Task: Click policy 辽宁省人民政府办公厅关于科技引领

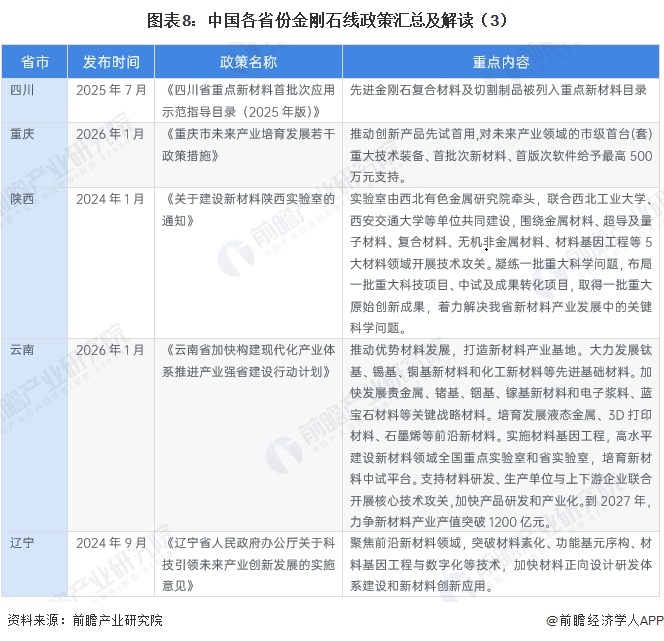Action: 248,564
